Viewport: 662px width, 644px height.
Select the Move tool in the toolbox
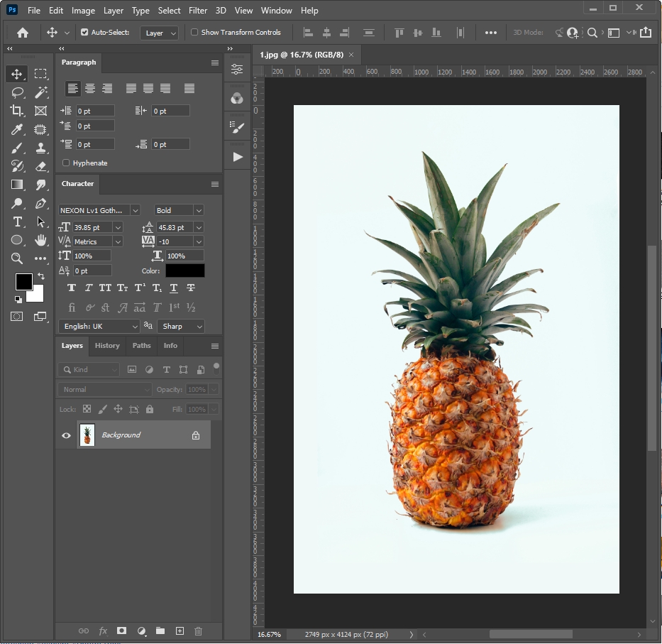tap(17, 74)
